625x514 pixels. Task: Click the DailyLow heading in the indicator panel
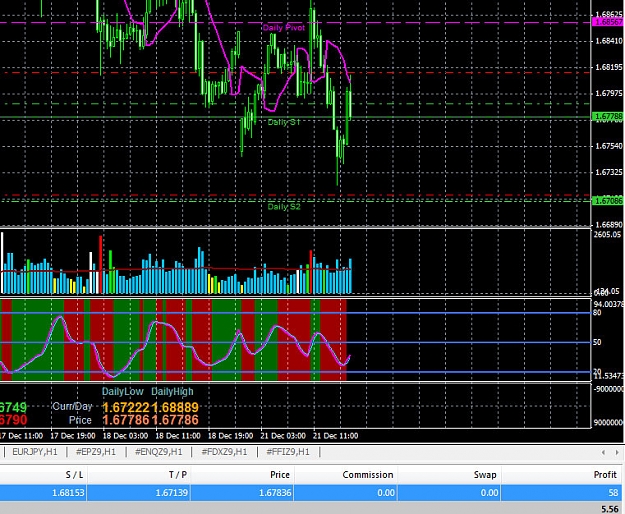coord(123,392)
